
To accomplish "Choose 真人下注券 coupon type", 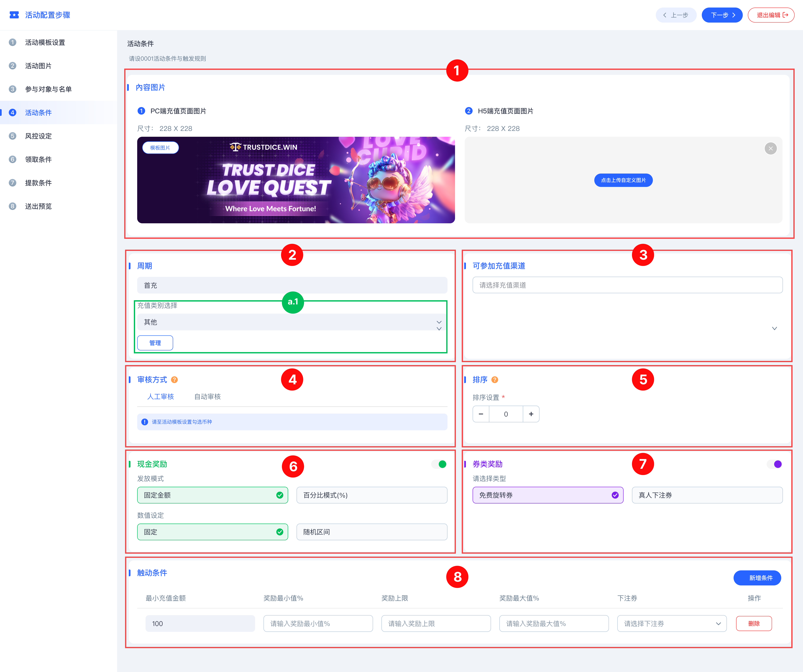I will 707,495.
